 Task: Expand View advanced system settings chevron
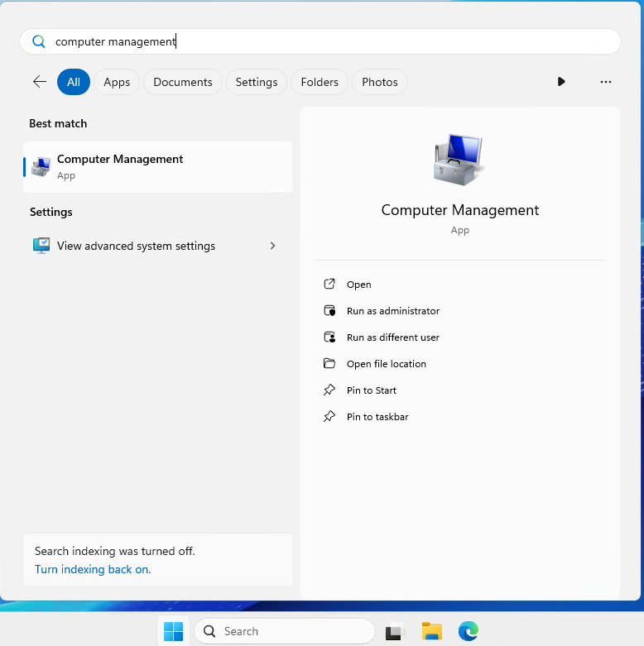272,246
